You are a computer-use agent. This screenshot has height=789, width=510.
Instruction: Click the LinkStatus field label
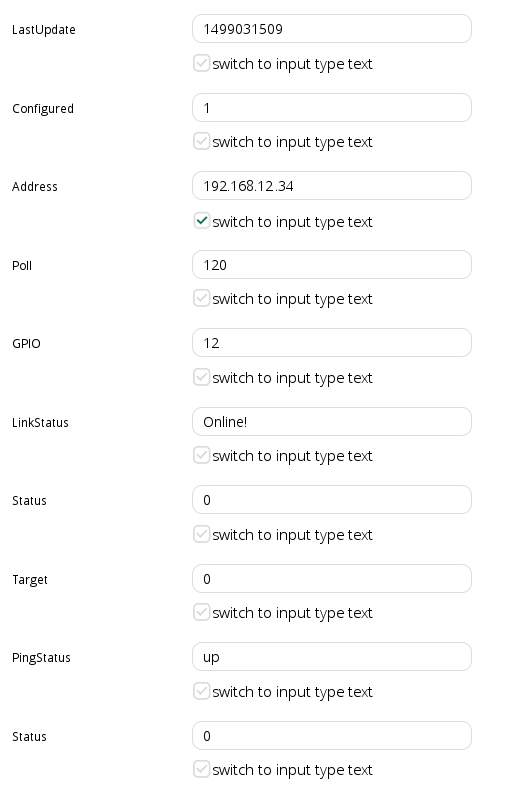40,422
